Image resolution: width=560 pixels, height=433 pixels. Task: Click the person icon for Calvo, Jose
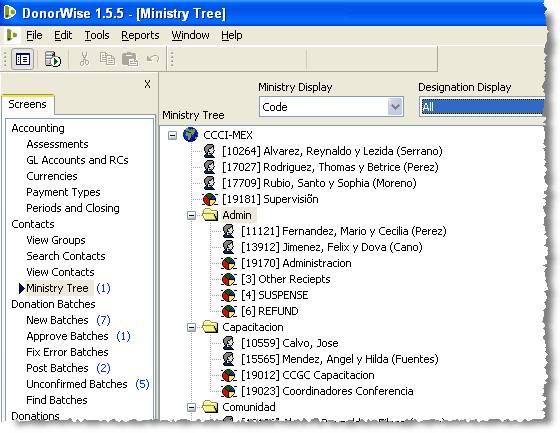[x=229, y=343]
